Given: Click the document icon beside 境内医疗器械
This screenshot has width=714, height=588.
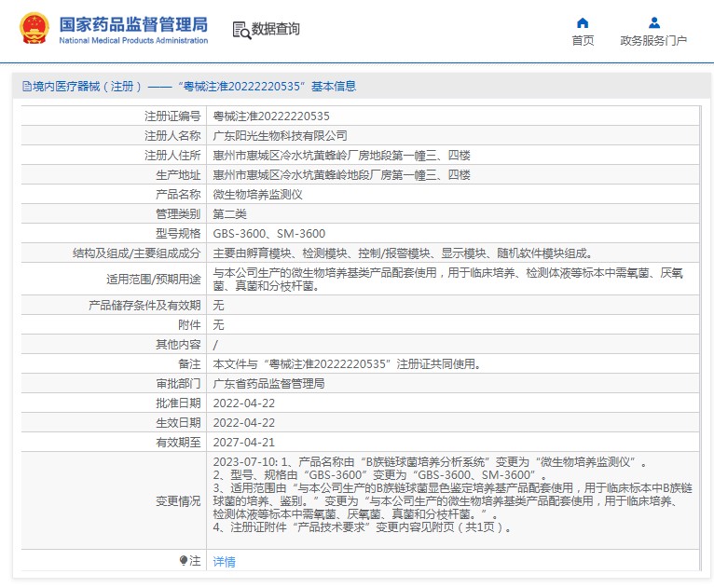Looking at the screenshot, I should pyautogui.click(x=27, y=86).
